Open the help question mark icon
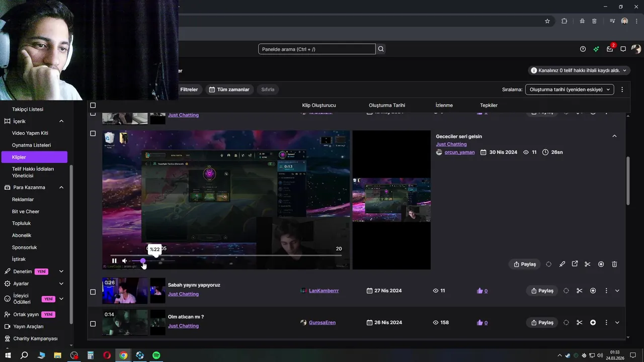 583,49
